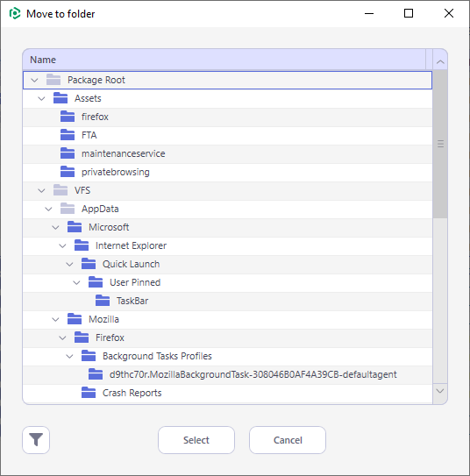This screenshot has height=476, width=470.
Task: Click the scrollbar up arrow
Action: tap(440, 62)
